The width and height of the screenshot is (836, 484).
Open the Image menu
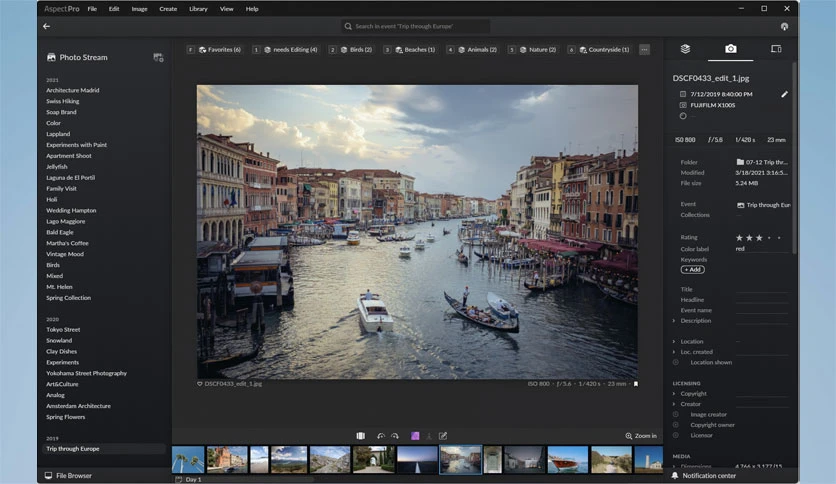[x=139, y=9]
